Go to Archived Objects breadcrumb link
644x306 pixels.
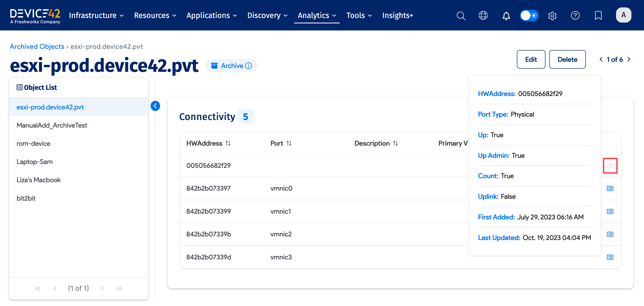pos(37,47)
